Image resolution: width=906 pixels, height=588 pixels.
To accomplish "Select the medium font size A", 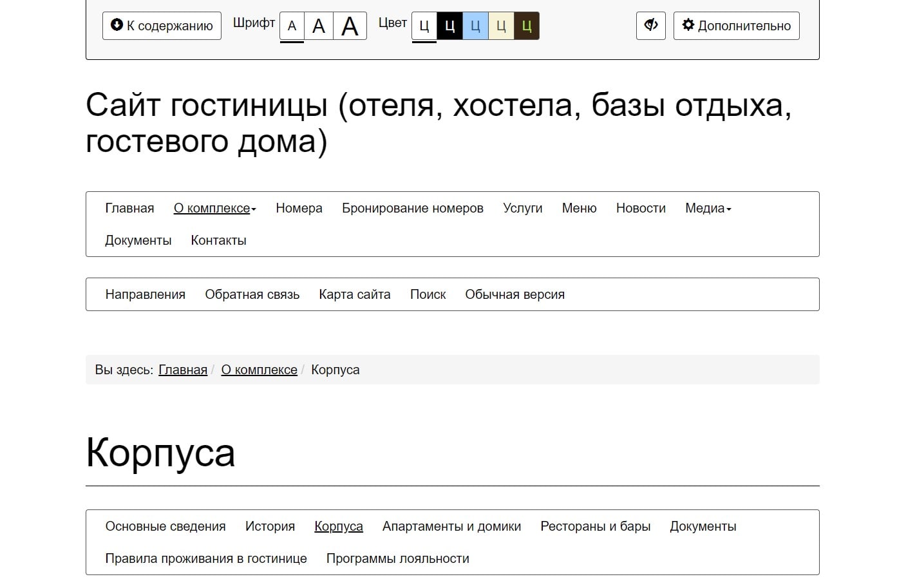I will 319,26.
